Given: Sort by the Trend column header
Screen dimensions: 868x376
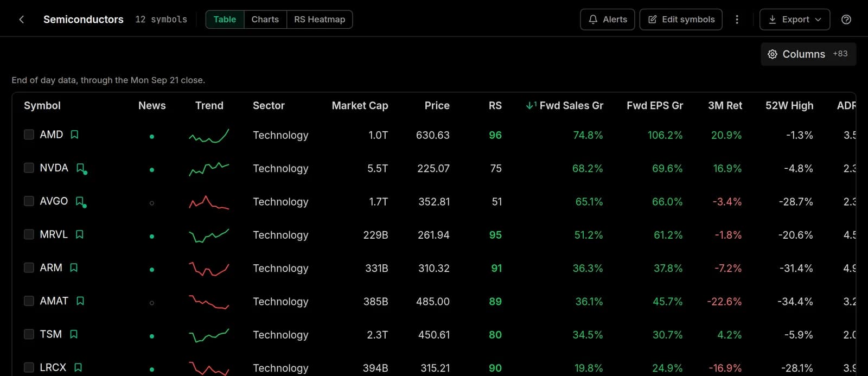Looking at the screenshot, I should pos(209,105).
